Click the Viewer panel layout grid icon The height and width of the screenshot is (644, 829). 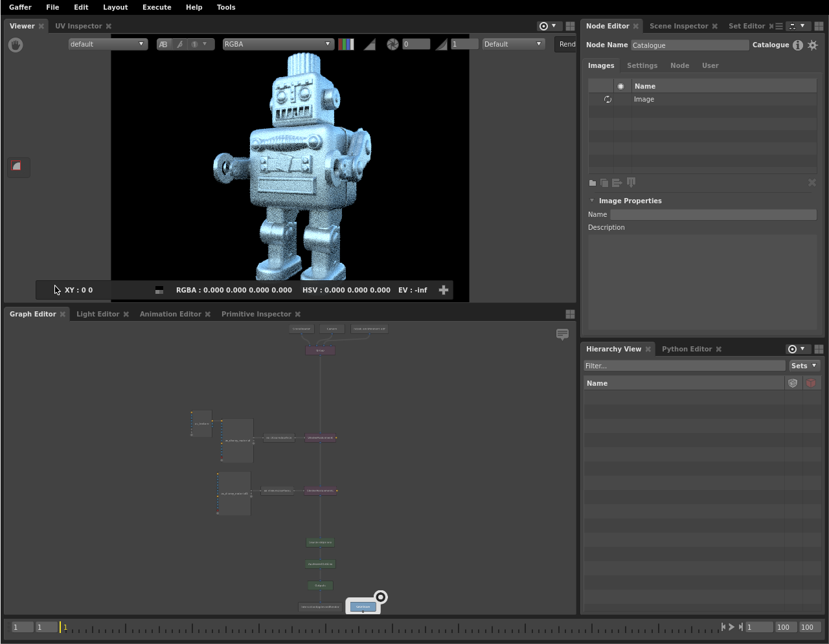[570, 26]
